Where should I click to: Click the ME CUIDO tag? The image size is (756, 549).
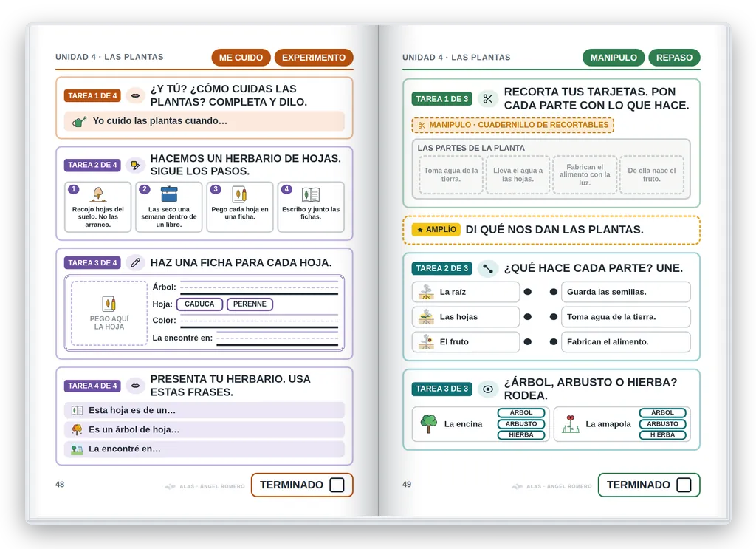coord(241,58)
